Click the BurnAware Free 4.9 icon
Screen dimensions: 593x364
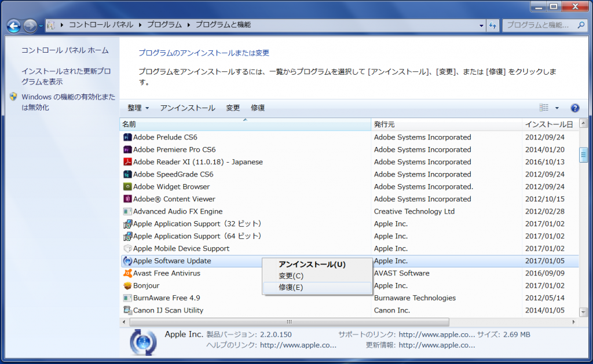(127, 298)
